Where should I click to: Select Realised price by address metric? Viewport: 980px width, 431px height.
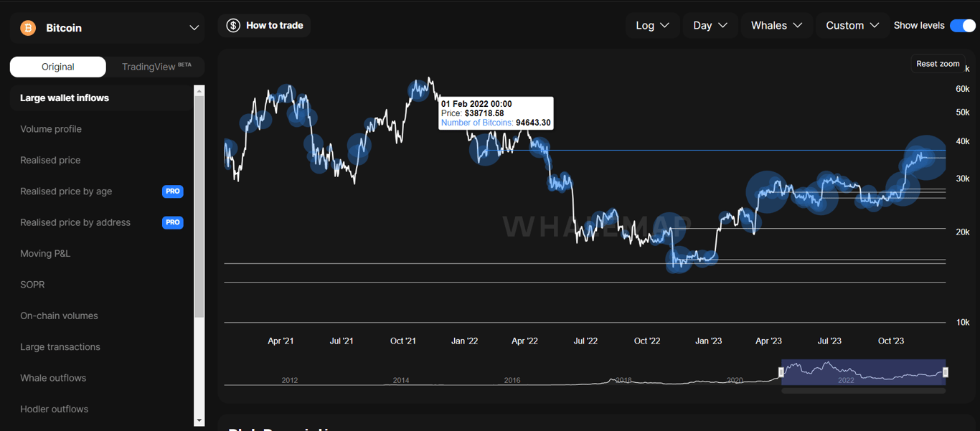(75, 222)
